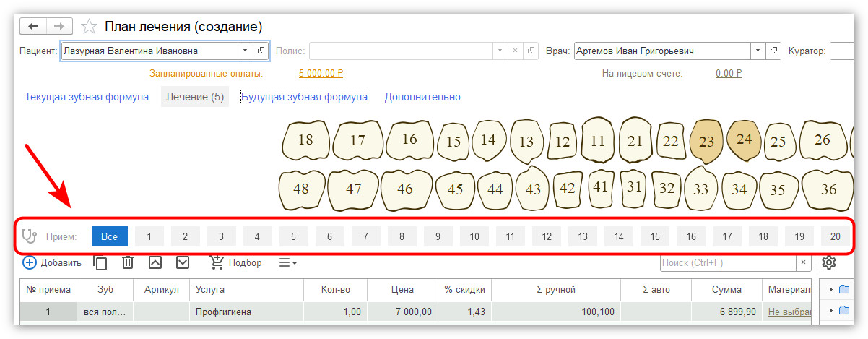Move row up with arrow icon

[x=155, y=262]
